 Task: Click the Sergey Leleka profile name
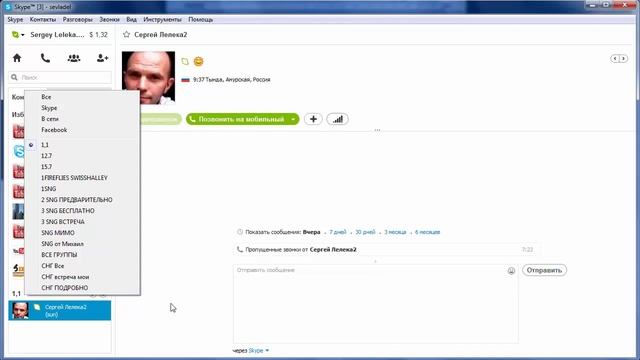57,35
